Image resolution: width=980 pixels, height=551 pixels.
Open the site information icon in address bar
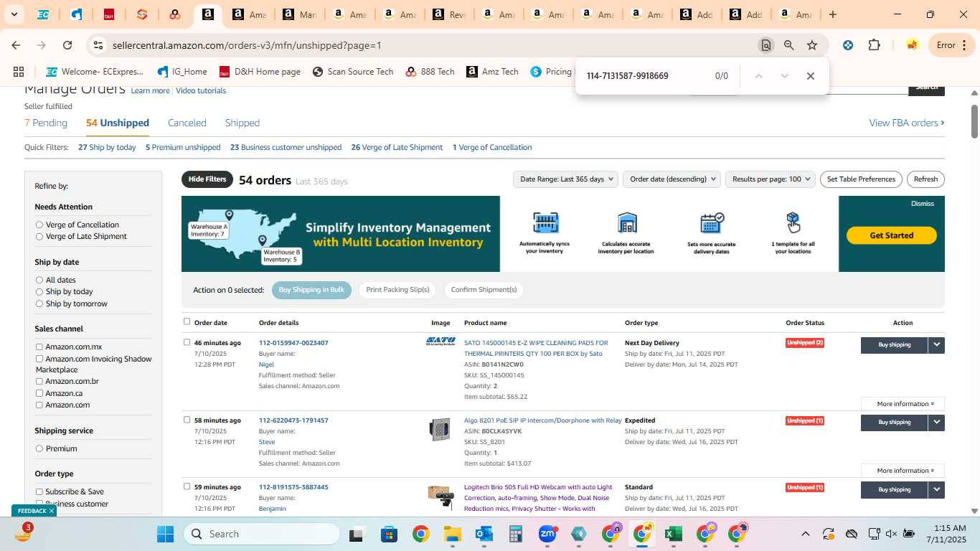point(98,45)
